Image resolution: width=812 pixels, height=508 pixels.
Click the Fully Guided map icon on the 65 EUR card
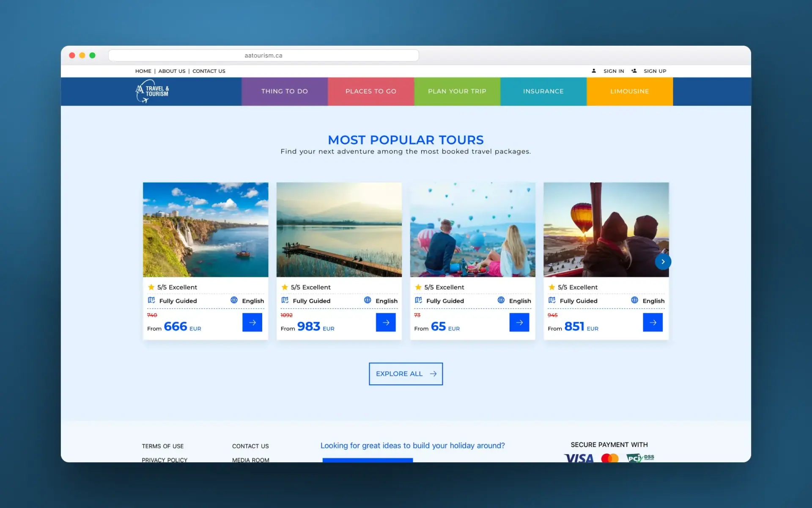(x=418, y=300)
